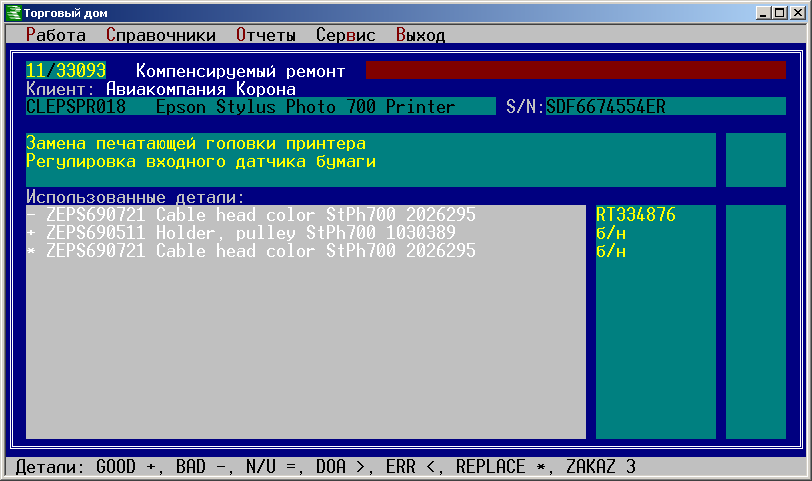Click the Компенсируемый ремонт label

(x=240, y=70)
